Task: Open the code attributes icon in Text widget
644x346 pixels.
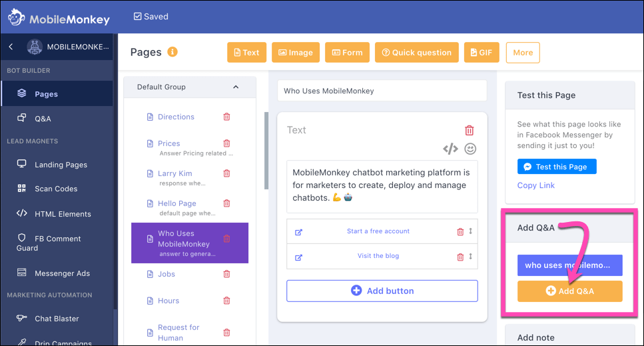Action: 451,149
